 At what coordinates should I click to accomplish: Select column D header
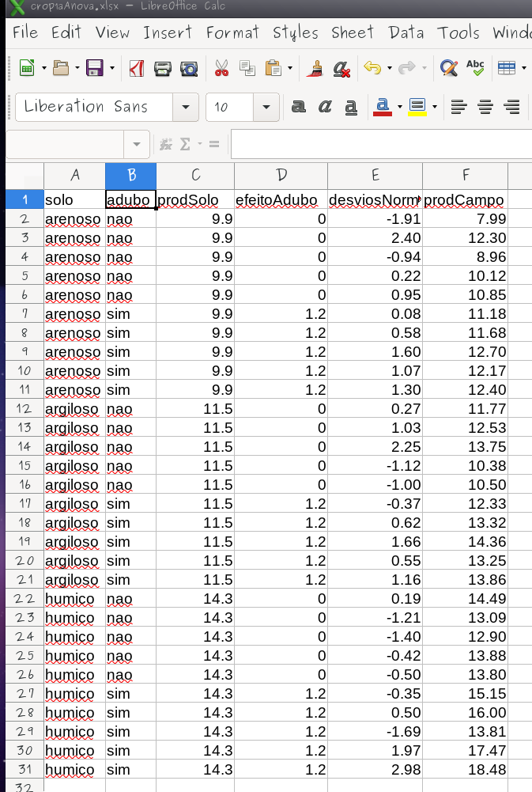281,175
